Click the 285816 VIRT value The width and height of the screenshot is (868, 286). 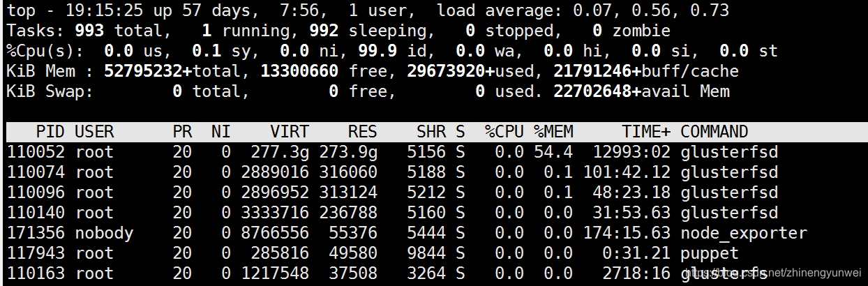point(280,253)
